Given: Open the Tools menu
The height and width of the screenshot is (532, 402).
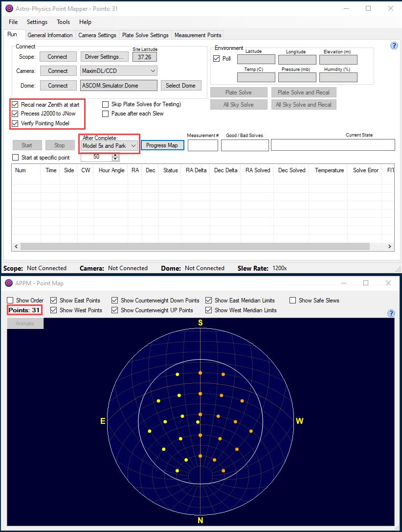Looking at the screenshot, I should [x=64, y=22].
